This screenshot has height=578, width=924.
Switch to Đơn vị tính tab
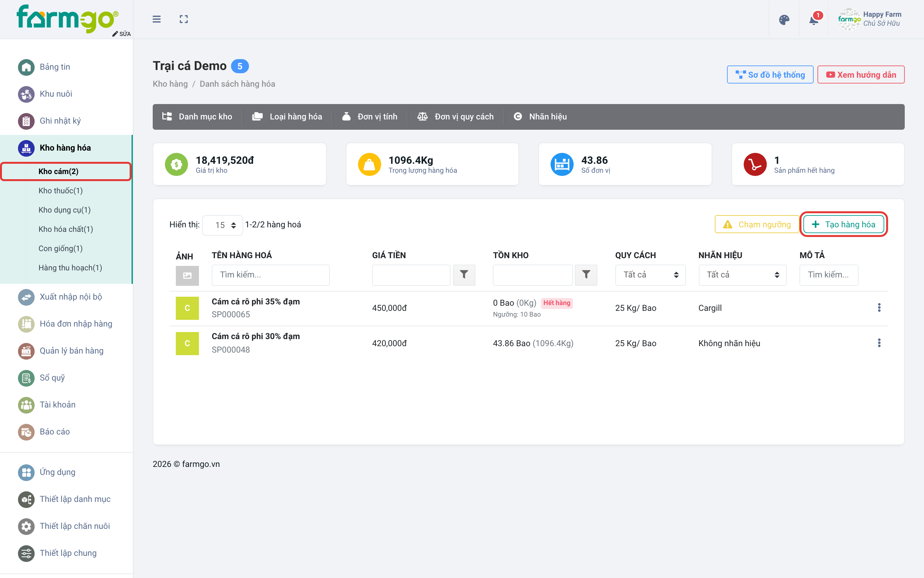370,117
